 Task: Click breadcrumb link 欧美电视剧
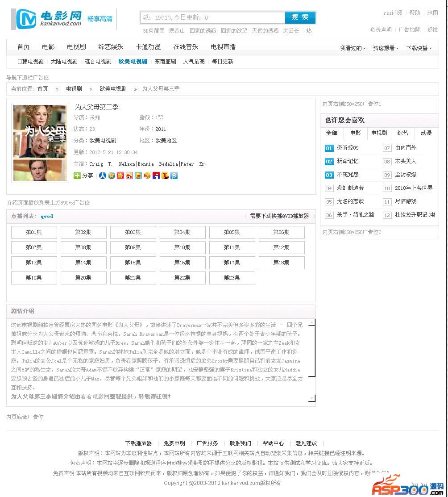(x=113, y=89)
